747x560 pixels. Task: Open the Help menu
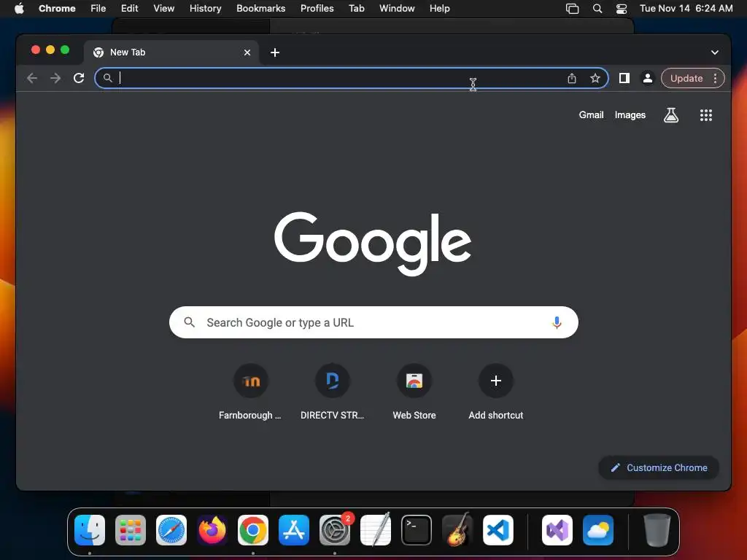click(439, 9)
